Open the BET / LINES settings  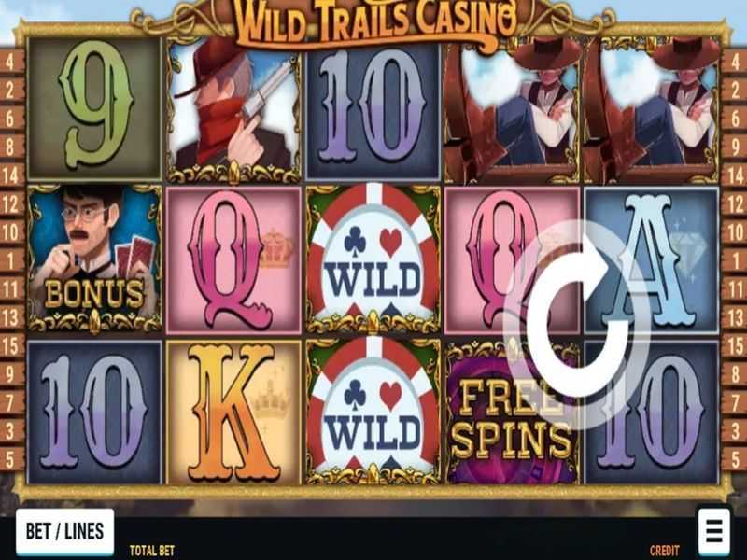[64, 531]
